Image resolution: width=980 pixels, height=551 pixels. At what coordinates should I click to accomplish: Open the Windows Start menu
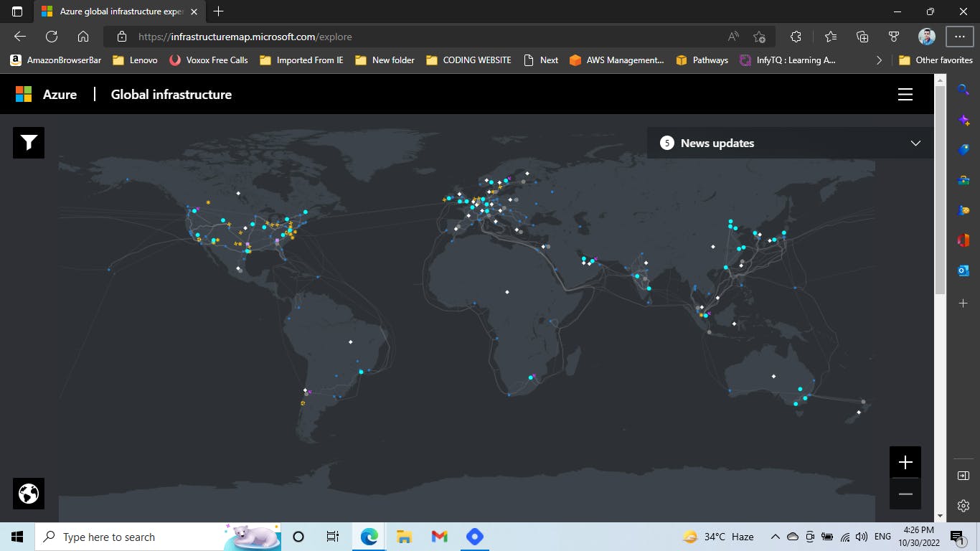point(17,537)
